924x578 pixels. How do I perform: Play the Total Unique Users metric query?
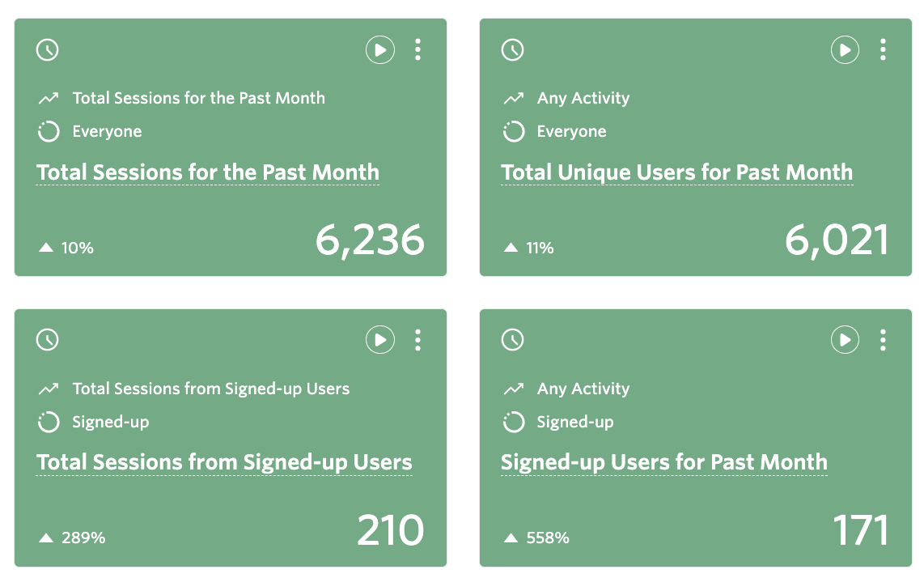point(845,49)
